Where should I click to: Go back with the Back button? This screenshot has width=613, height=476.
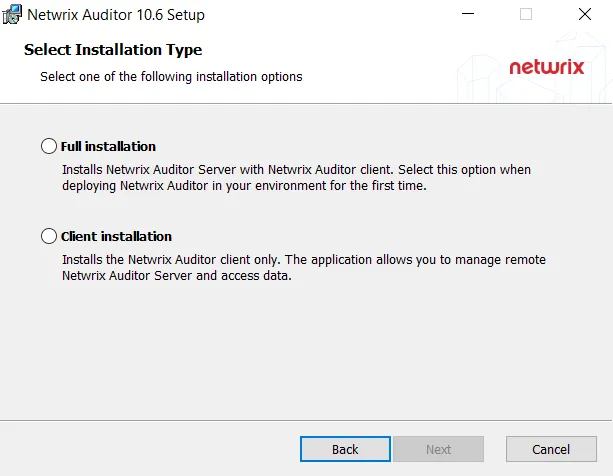pyautogui.click(x=345, y=449)
